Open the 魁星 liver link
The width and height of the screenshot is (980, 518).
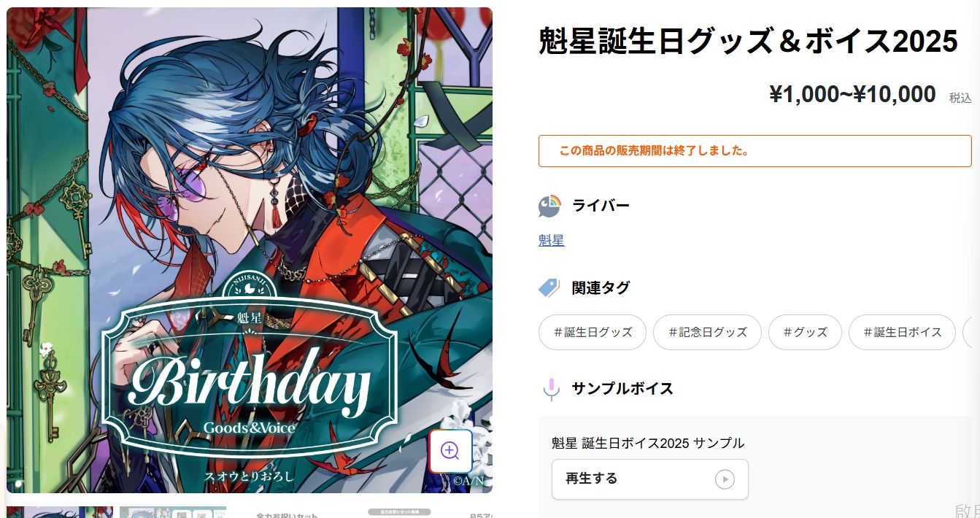point(551,240)
